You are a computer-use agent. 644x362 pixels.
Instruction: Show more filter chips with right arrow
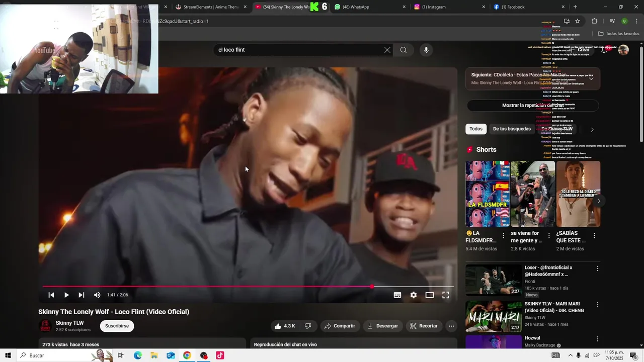point(592,129)
